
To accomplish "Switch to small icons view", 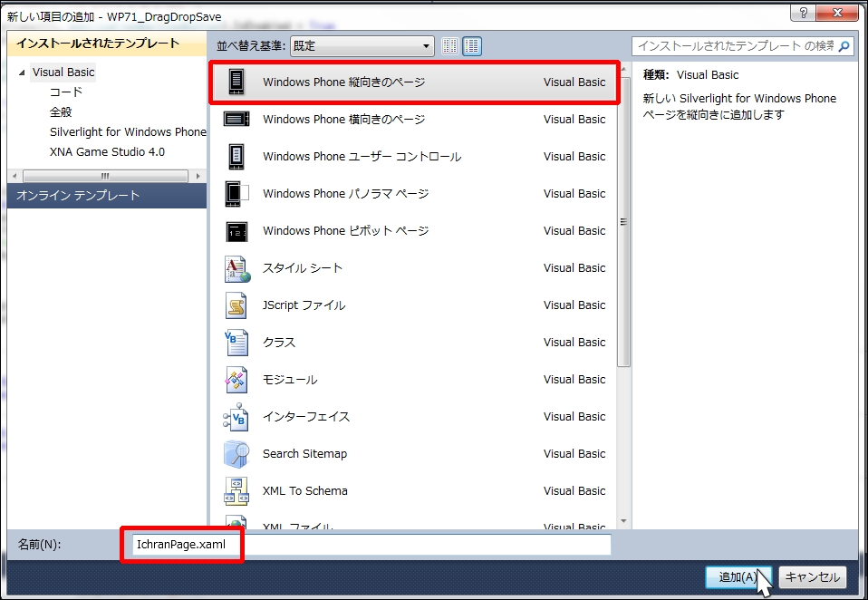I will tap(450, 46).
